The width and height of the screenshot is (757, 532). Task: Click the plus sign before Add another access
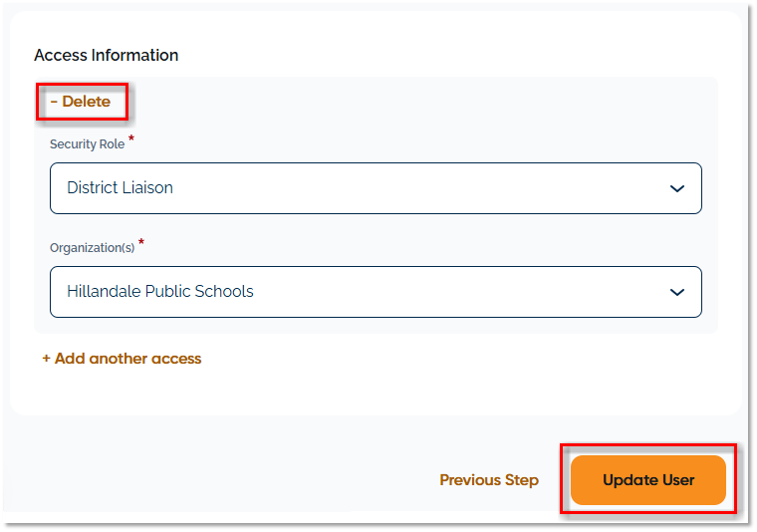point(47,359)
